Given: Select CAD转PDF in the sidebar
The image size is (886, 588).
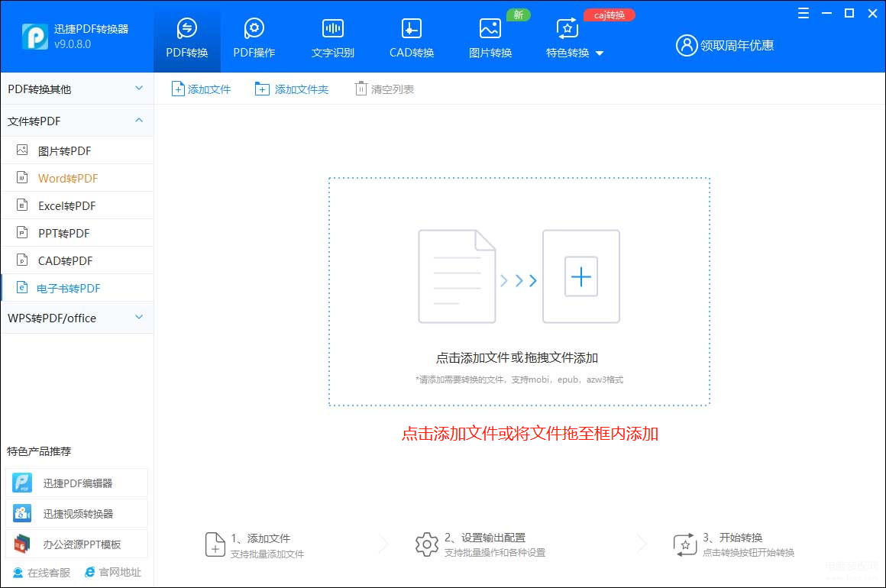Looking at the screenshot, I should [x=77, y=260].
